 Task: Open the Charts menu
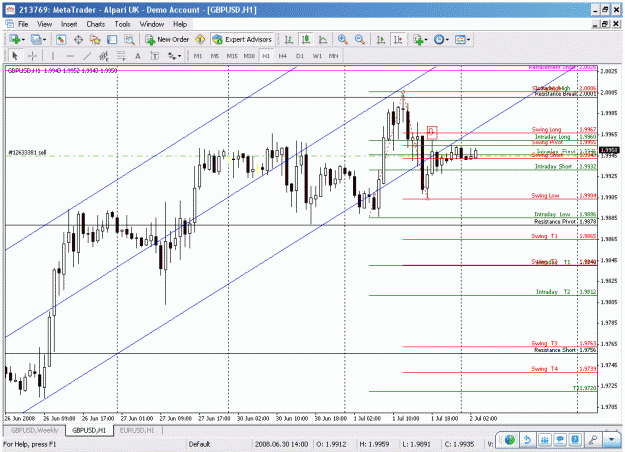(x=96, y=24)
